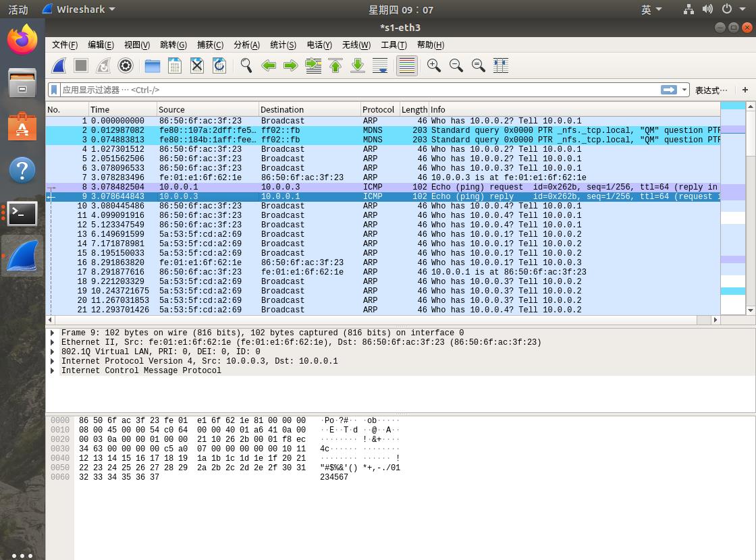Open the 统计(S) menu
Viewport: 756px width, 560px height.
283,45
